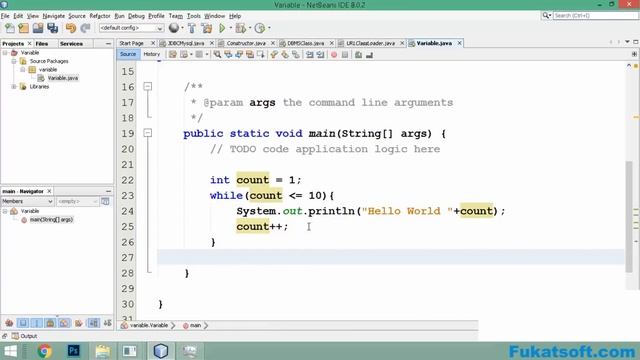Open the Debug Project dropdown arrow
Image resolution: width=640 pixels, height=360 pixels.
click(x=250, y=28)
